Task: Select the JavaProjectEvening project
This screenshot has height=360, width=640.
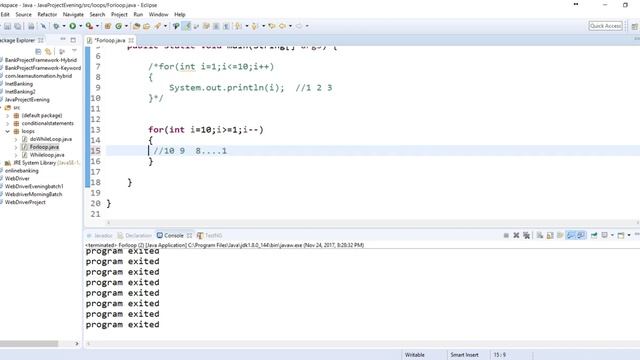Action: click(x=27, y=100)
